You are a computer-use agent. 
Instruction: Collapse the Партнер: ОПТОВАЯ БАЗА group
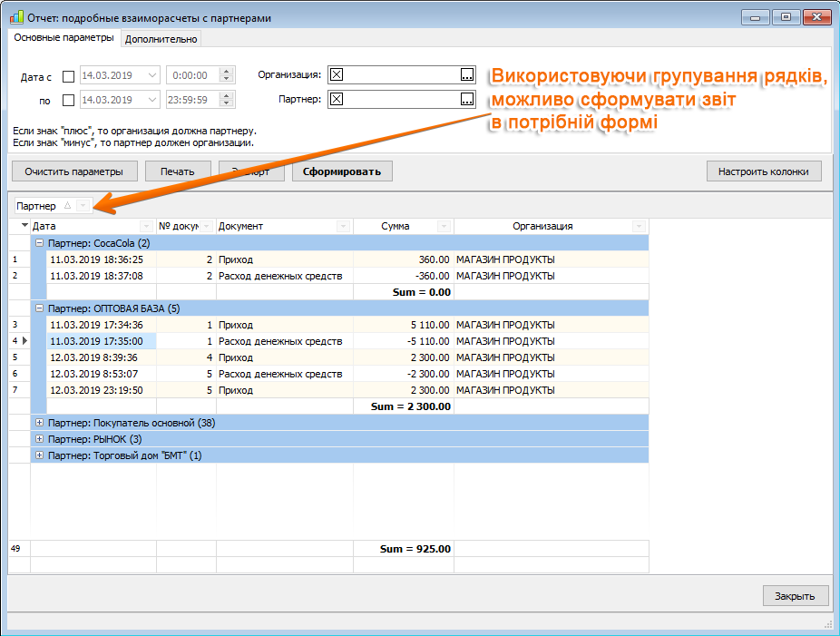point(39,308)
